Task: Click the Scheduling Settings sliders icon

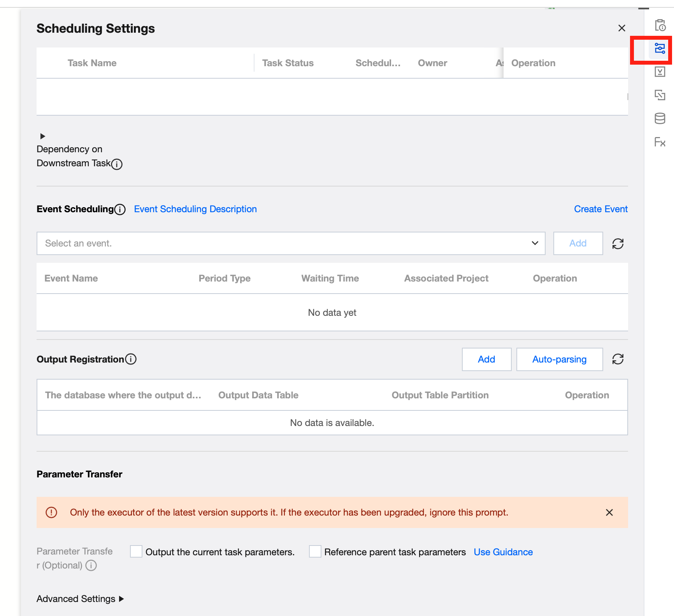Action: coord(660,49)
